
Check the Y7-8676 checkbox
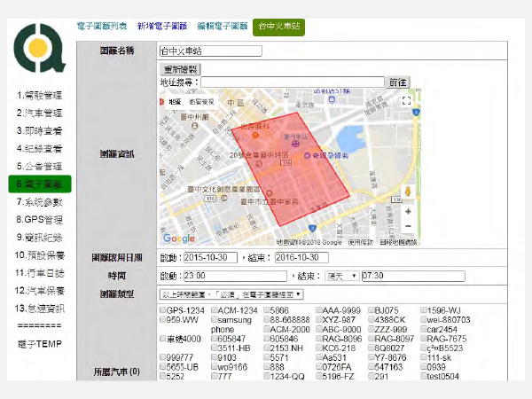point(372,357)
